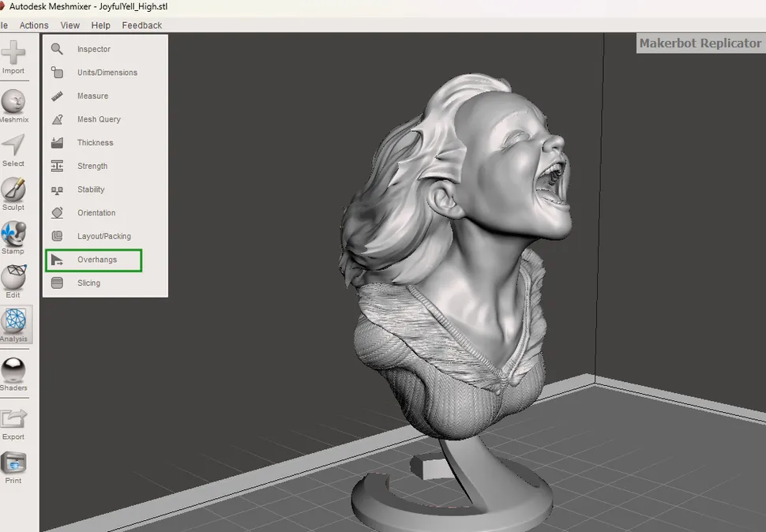
Task: Click the Slicing icon
Action: tap(57, 283)
